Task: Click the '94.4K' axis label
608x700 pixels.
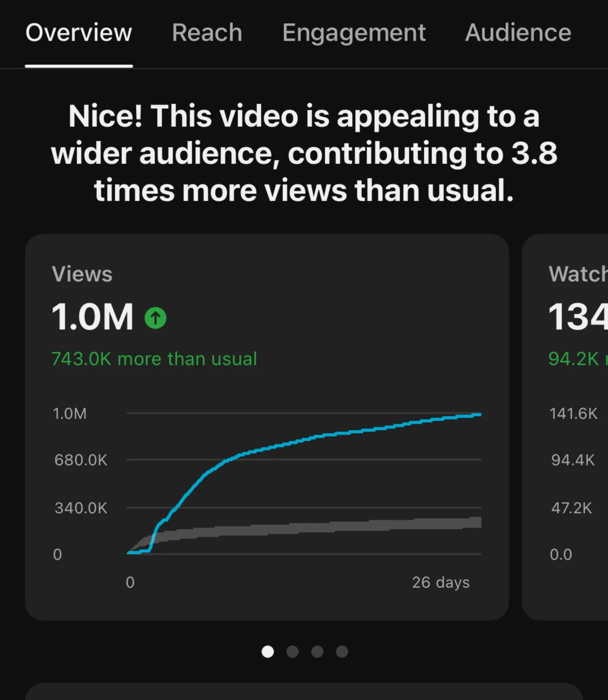Action: coord(573,460)
